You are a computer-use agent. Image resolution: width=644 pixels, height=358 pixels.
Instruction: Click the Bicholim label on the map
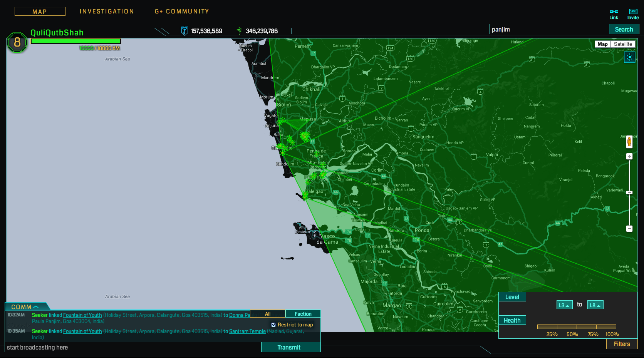(383, 118)
